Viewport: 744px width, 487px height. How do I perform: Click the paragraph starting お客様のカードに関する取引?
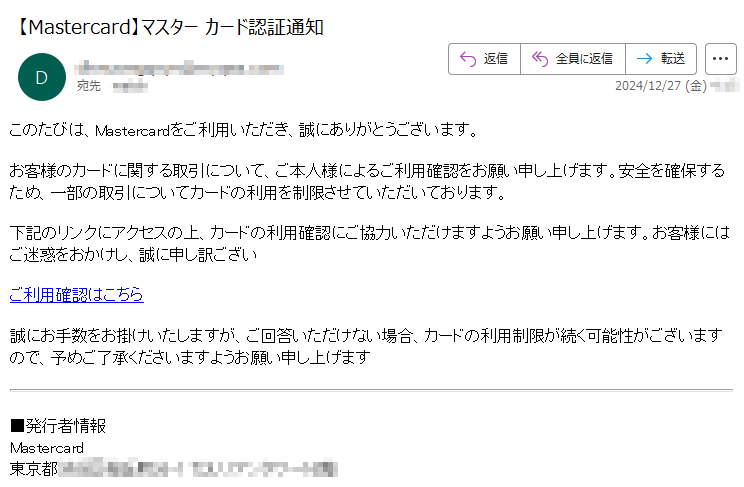coord(367,181)
